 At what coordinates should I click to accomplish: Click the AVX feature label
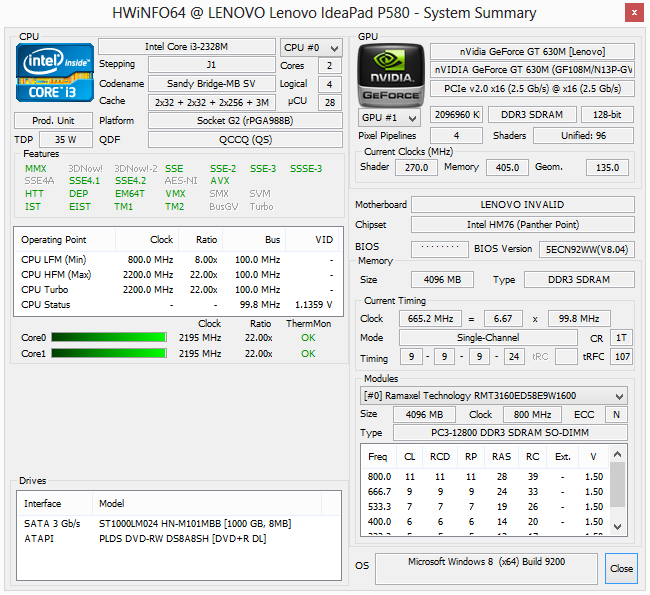point(220,181)
